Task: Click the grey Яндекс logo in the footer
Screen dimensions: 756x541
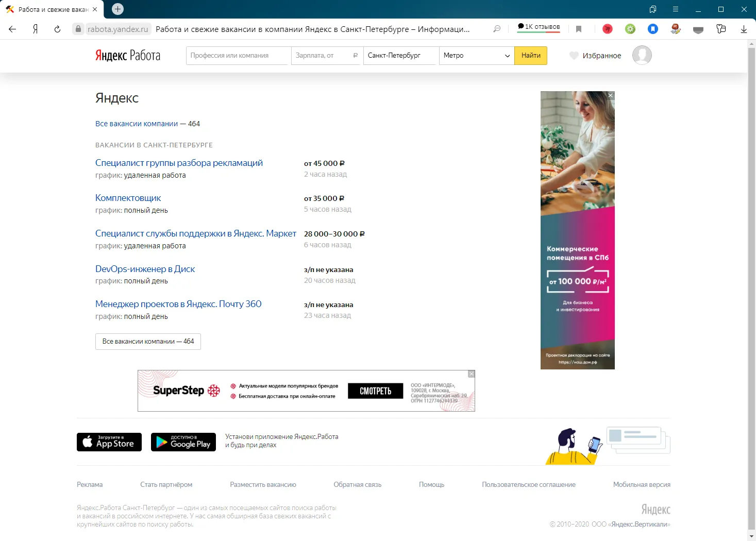Action: pyautogui.click(x=656, y=510)
